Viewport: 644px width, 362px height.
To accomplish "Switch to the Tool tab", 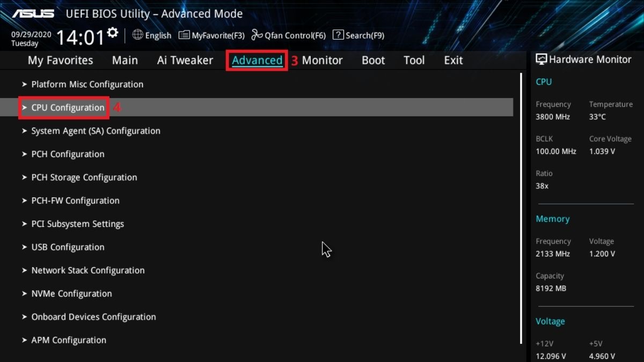I will tap(414, 61).
